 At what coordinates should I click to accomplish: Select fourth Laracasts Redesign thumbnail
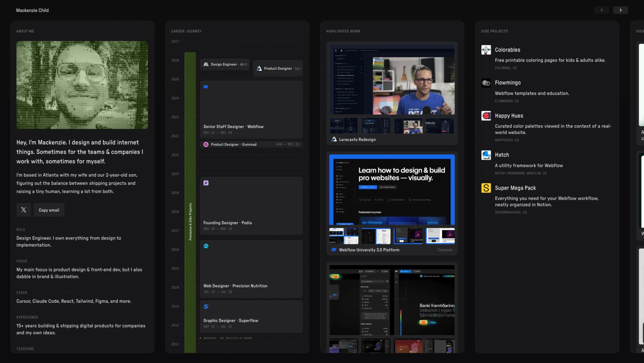pos(440,126)
